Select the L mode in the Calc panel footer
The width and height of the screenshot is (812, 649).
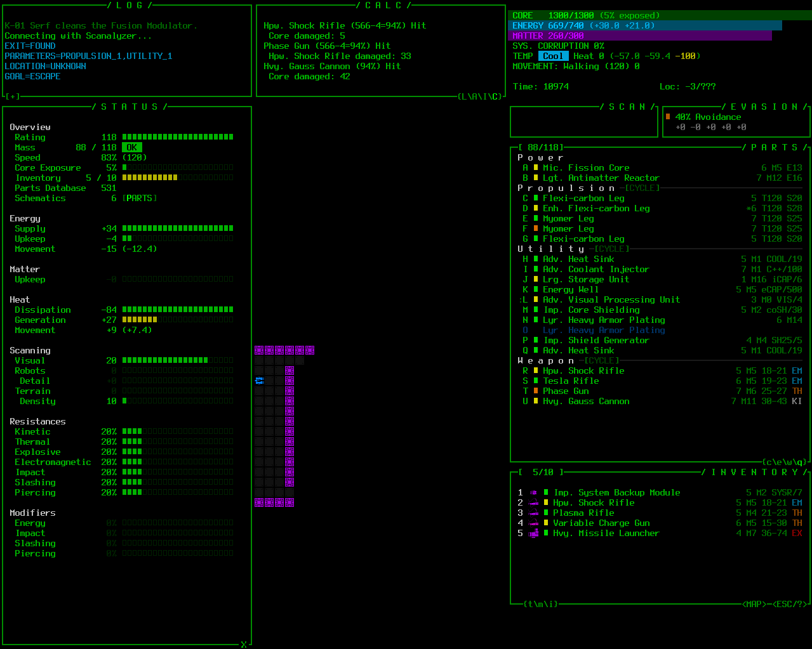pyautogui.click(x=465, y=96)
